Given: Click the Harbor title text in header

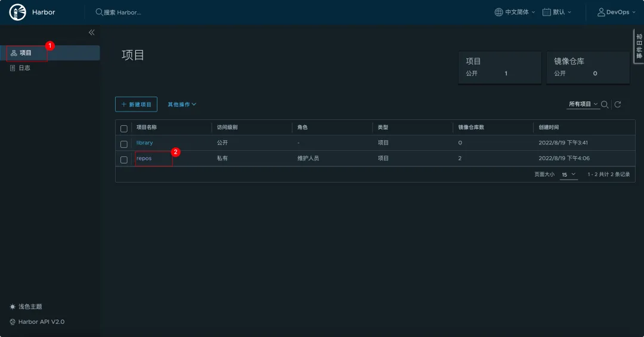Looking at the screenshot, I should click(44, 13).
